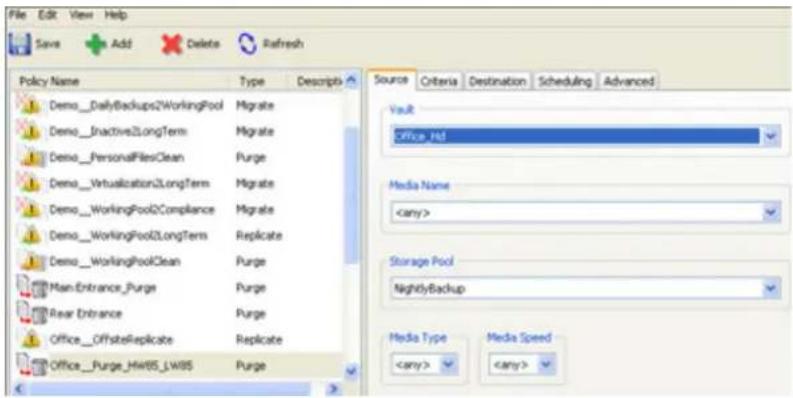Screen dimensions: 793x398
Task: Switch to the Criteria tab
Action: point(439,81)
